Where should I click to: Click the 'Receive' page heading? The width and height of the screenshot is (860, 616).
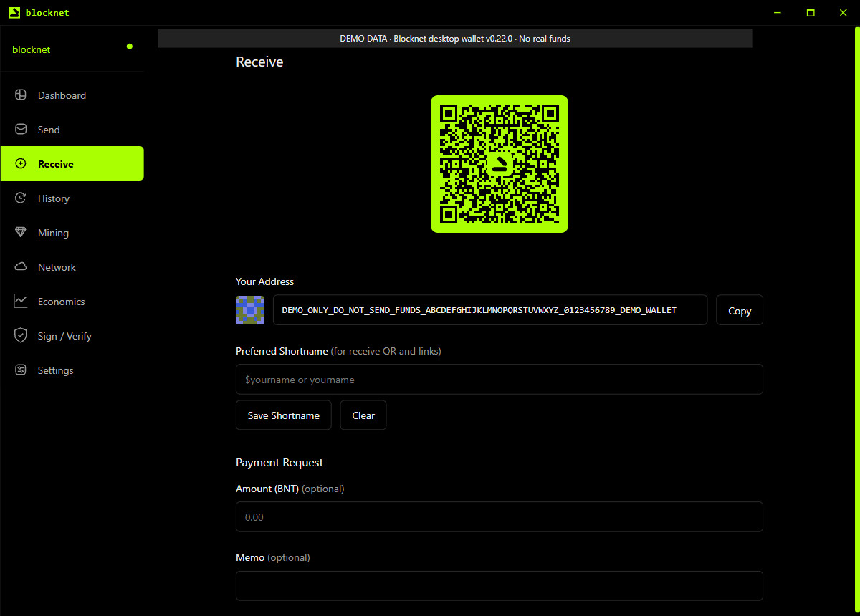point(259,62)
